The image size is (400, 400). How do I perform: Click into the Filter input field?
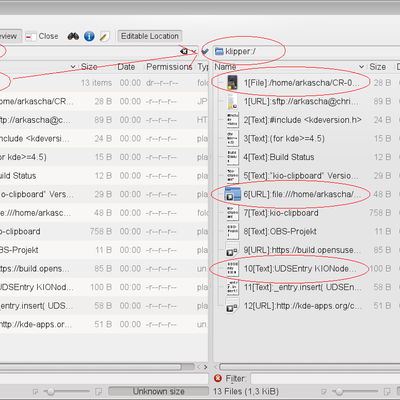pyautogui.click(x=325, y=379)
